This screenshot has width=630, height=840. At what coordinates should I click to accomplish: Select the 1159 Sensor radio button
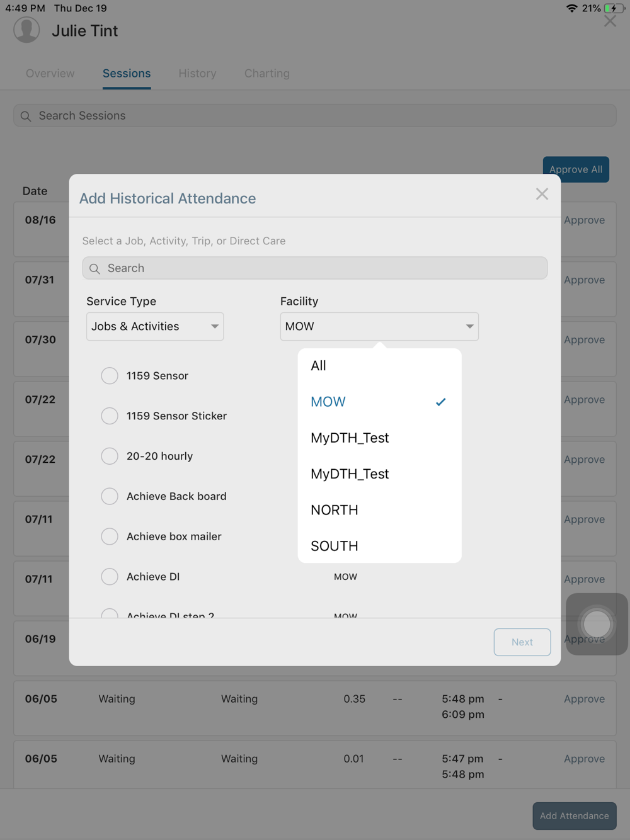pyautogui.click(x=110, y=376)
